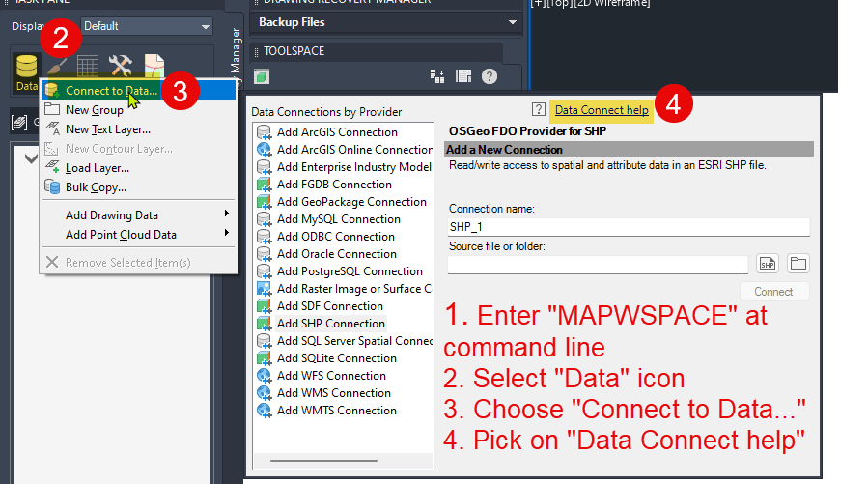Open the Table icon in Task Pane toolbar

pos(88,66)
